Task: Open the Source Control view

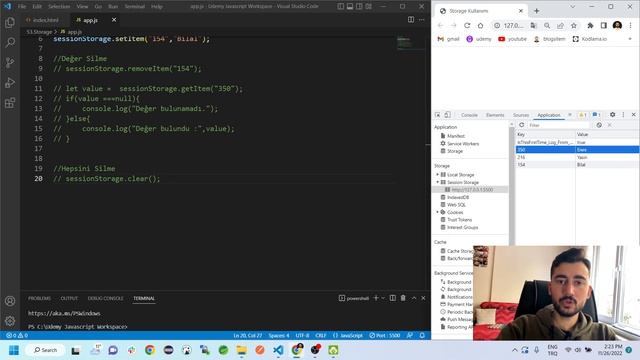Action: click(x=10, y=62)
